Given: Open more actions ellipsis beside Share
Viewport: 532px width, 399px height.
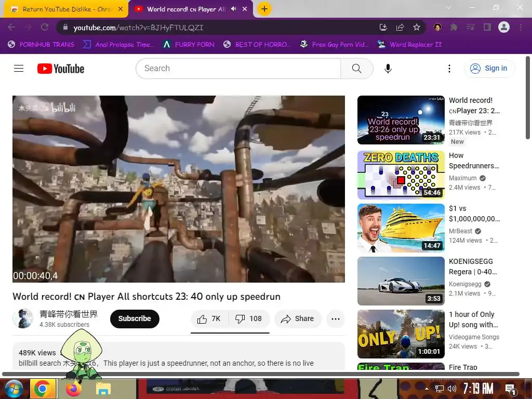Looking at the screenshot, I should tap(336, 318).
